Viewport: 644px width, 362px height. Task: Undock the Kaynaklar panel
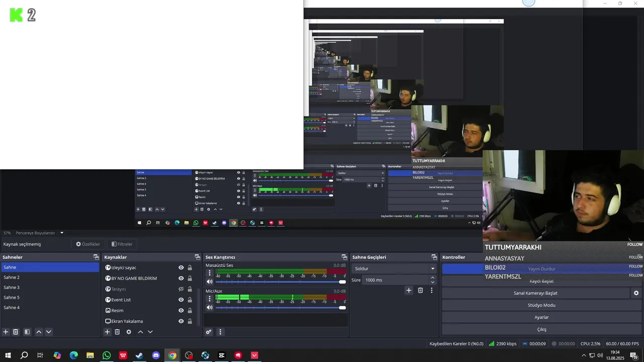(197, 257)
